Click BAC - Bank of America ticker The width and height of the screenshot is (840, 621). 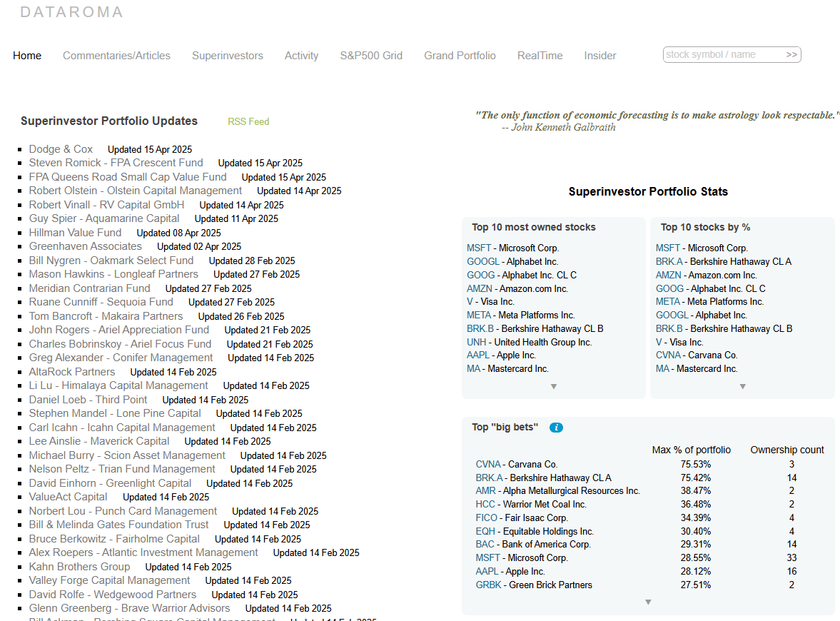(x=485, y=545)
